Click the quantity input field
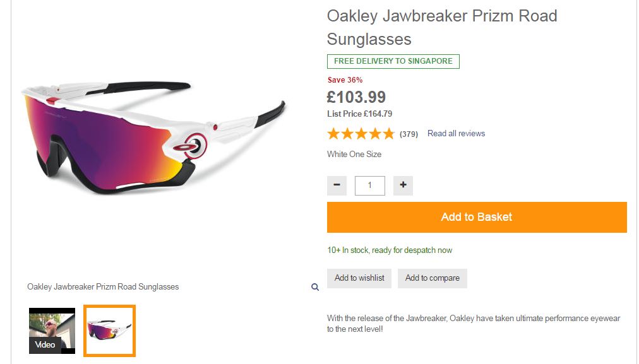Screen dimensions: 639x364 [369, 185]
